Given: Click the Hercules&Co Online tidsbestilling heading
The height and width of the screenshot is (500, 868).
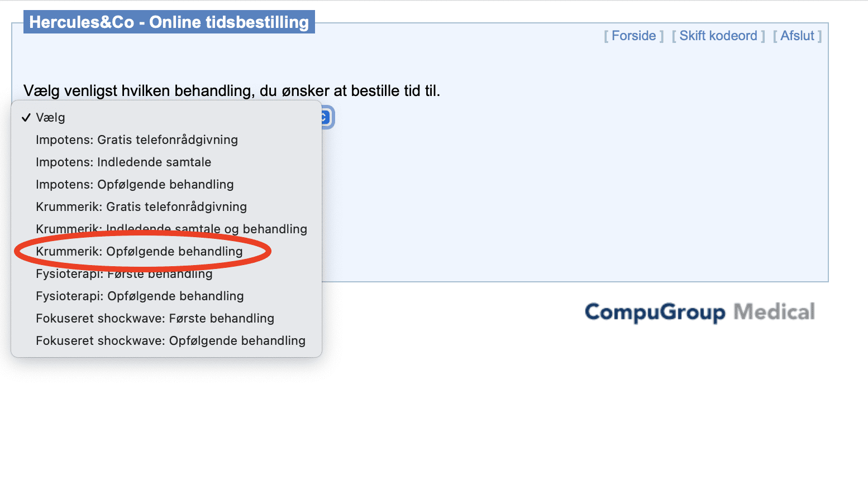Looking at the screenshot, I should [169, 22].
